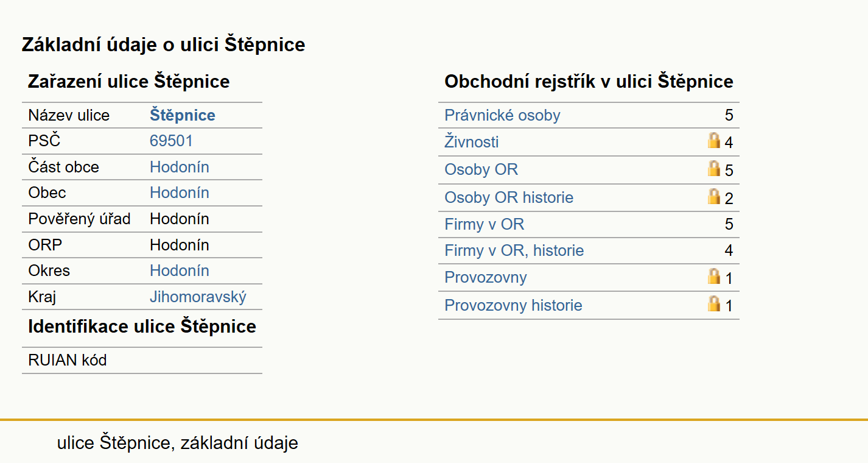This screenshot has width=868, height=463.
Task: Click the lock icon beside Živnosti
Action: coord(713,141)
